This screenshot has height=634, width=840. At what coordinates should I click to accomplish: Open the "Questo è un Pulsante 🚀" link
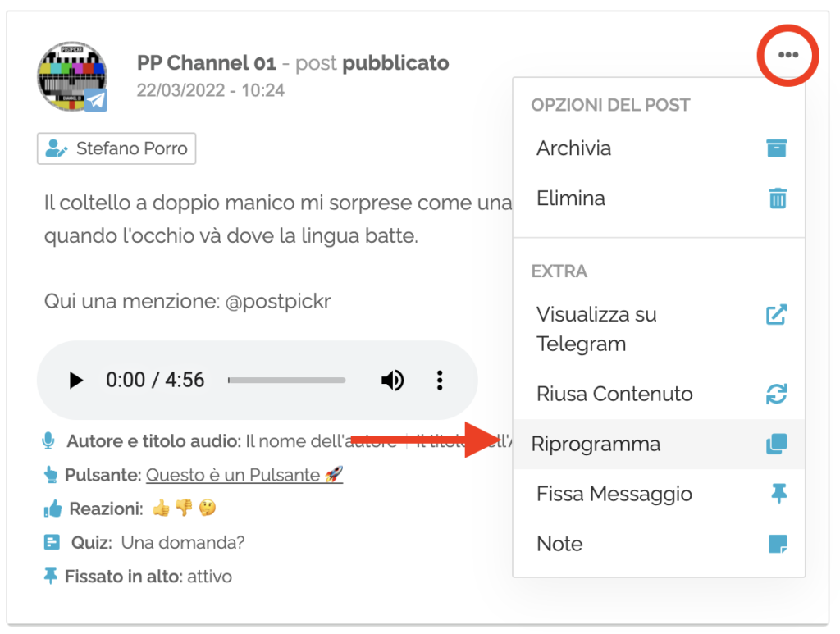tap(244, 475)
